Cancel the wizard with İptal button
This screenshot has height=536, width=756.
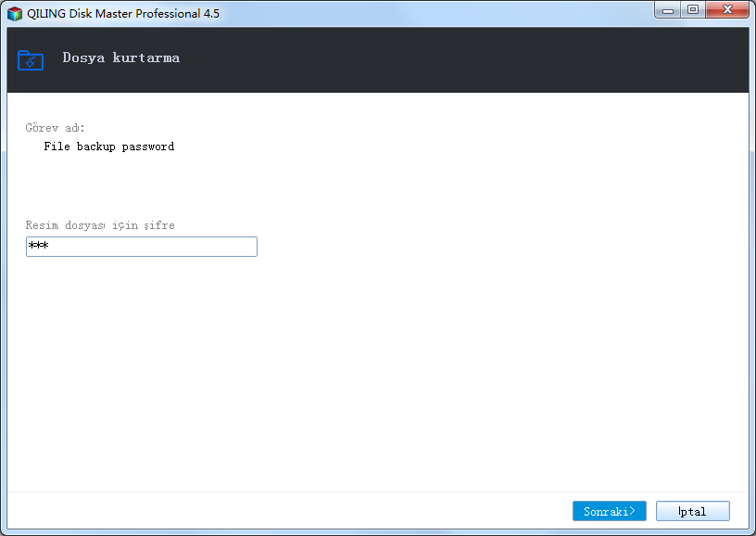point(693,511)
